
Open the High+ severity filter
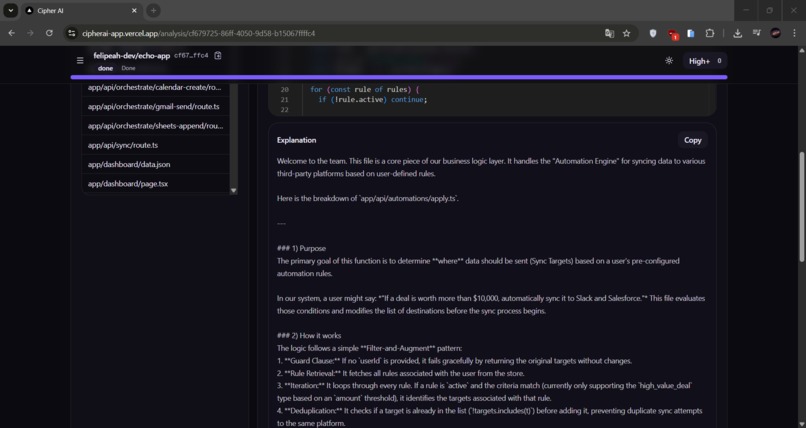point(705,61)
